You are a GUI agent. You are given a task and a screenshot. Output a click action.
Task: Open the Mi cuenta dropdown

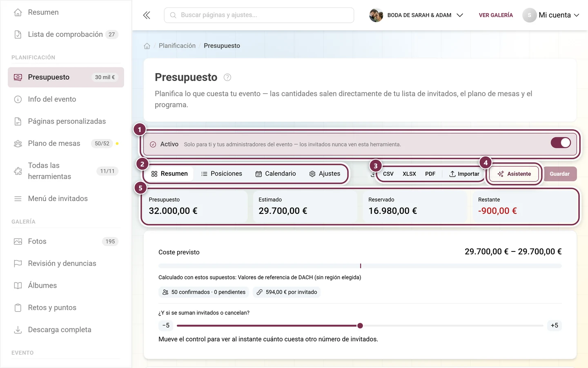coord(551,15)
